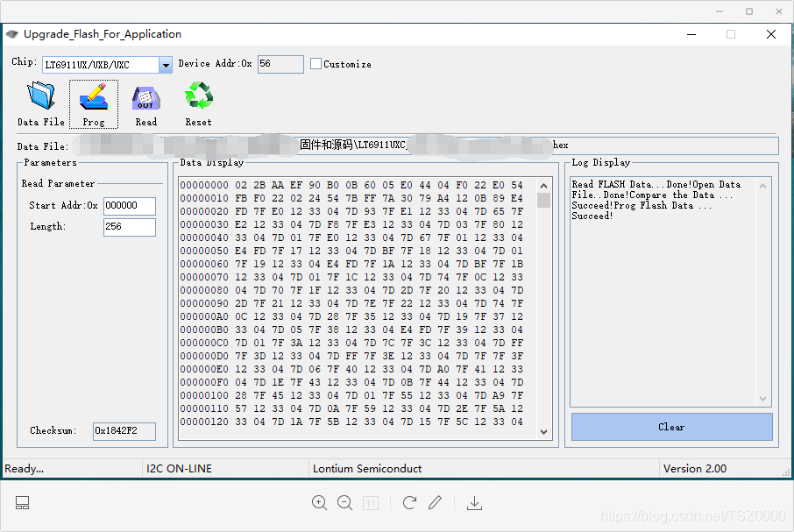Click 'Lontium Semiconduct' status bar text
This screenshot has height=532, width=794.
367,469
